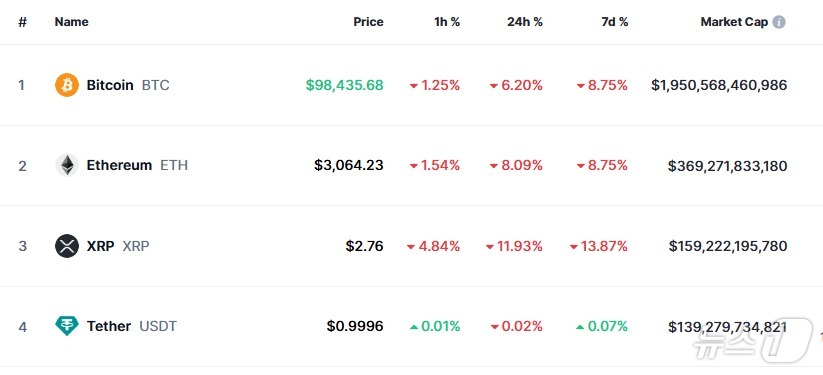Click the Ethereum diamond logo icon
Screen dimensions: 823x375
coord(67,165)
